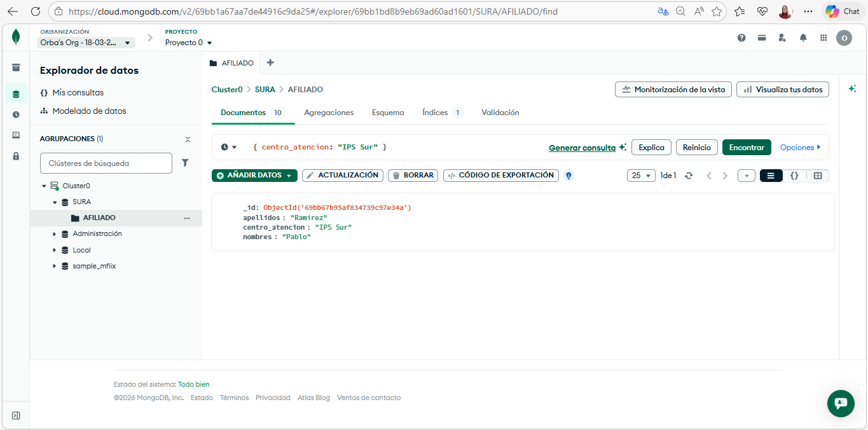Collapse the Agrupaciones side panel

click(x=188, y=139)
